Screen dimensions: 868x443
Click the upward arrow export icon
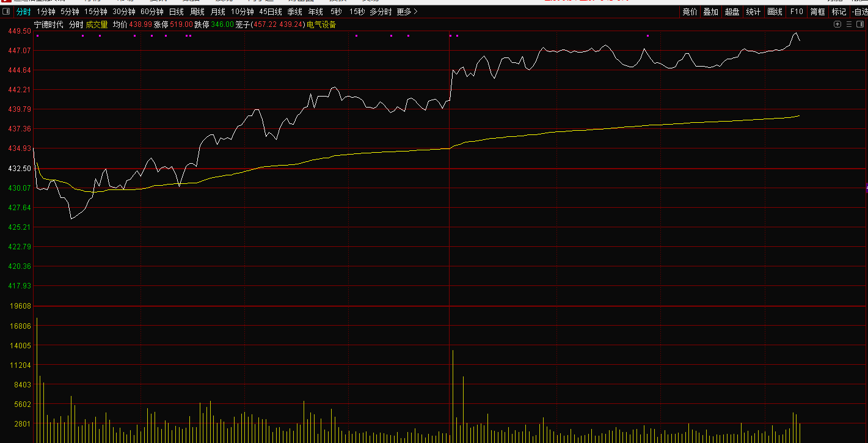point(837,24)
